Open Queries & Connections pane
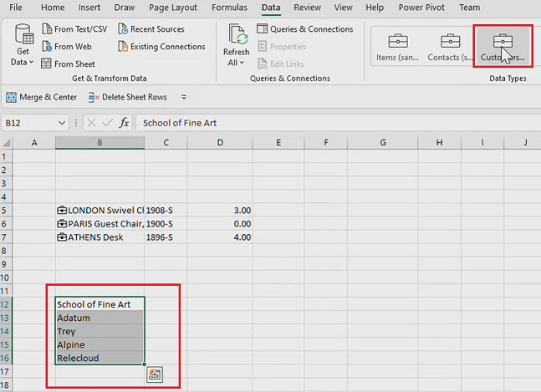Viewport: 541px width, 392px height. 304,28
